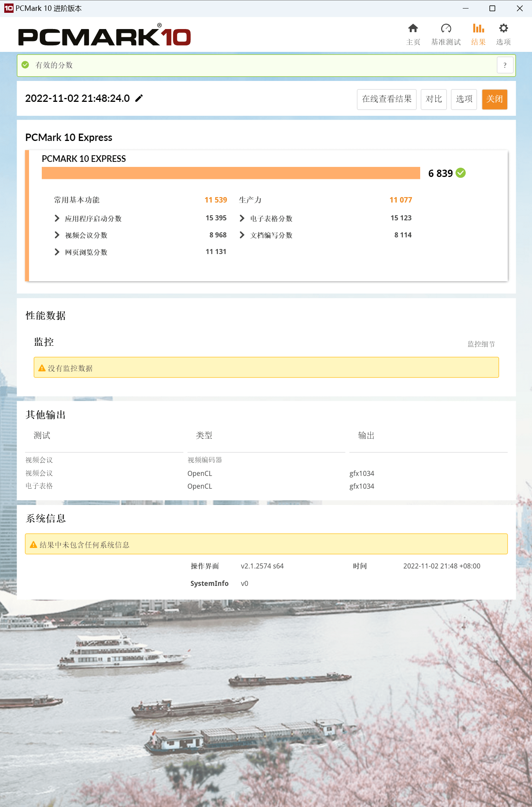Expand 电子表格分数 details

pos(242,218)
